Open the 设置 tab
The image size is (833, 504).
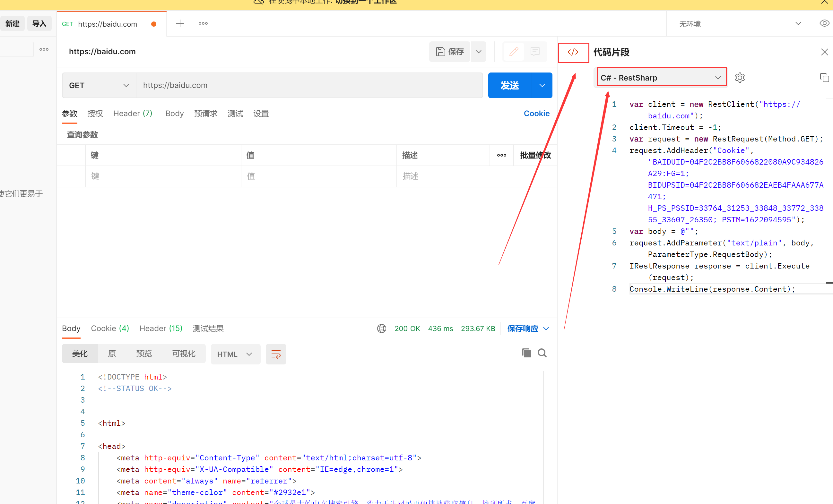261,114
